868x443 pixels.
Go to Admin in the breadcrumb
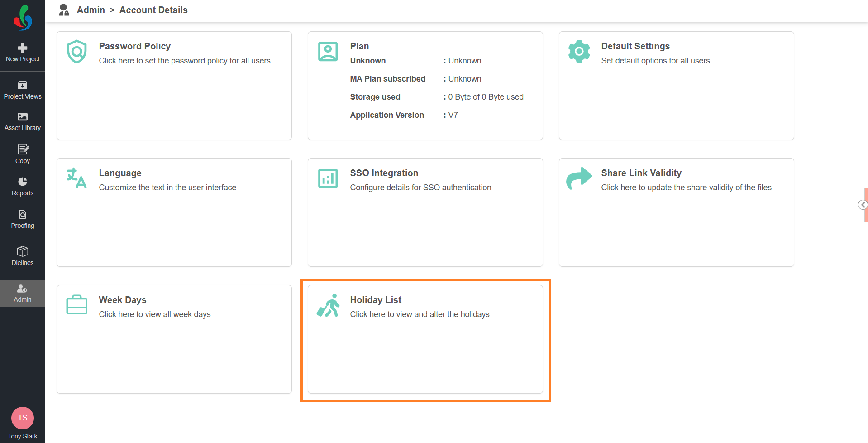pos(91,10)
